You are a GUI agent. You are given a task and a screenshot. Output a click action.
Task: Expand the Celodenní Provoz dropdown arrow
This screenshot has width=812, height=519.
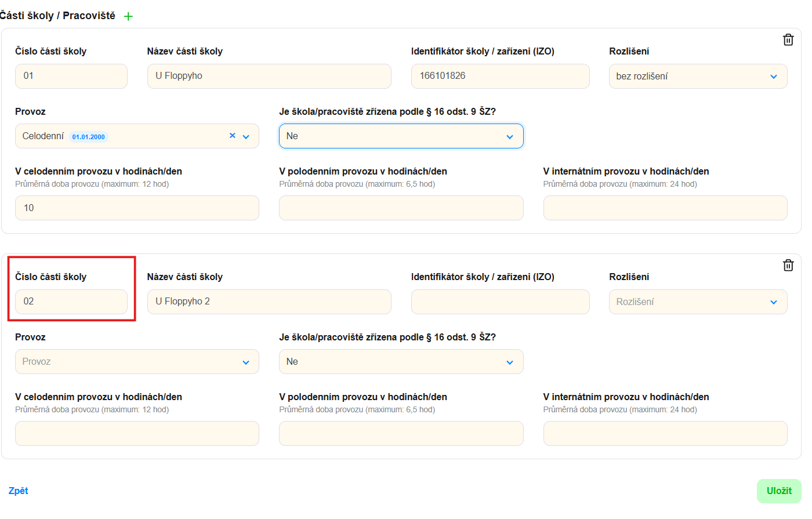point(246,136)
